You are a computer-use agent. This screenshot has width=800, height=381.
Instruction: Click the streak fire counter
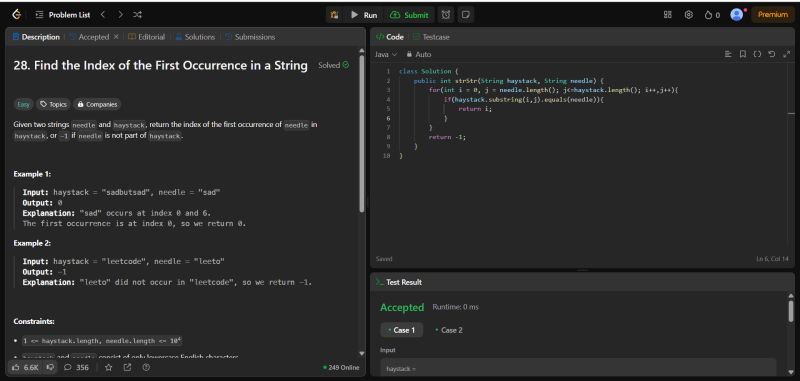tap(712, 15)
